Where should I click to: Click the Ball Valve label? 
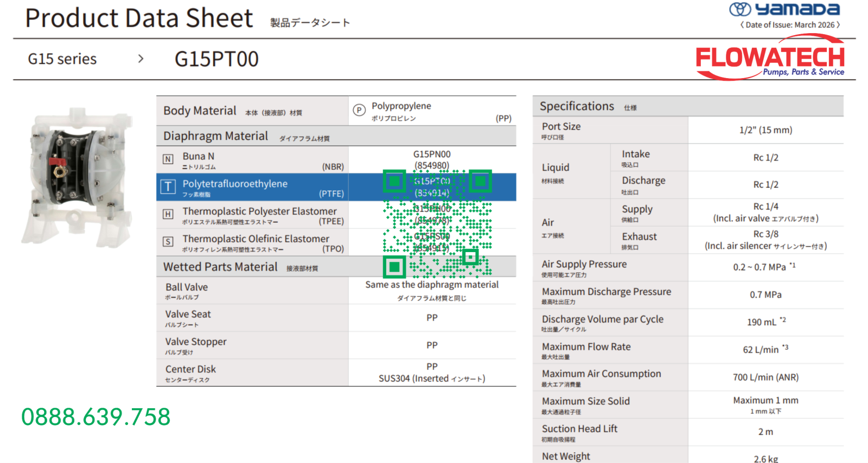click(x=187, y=287)
